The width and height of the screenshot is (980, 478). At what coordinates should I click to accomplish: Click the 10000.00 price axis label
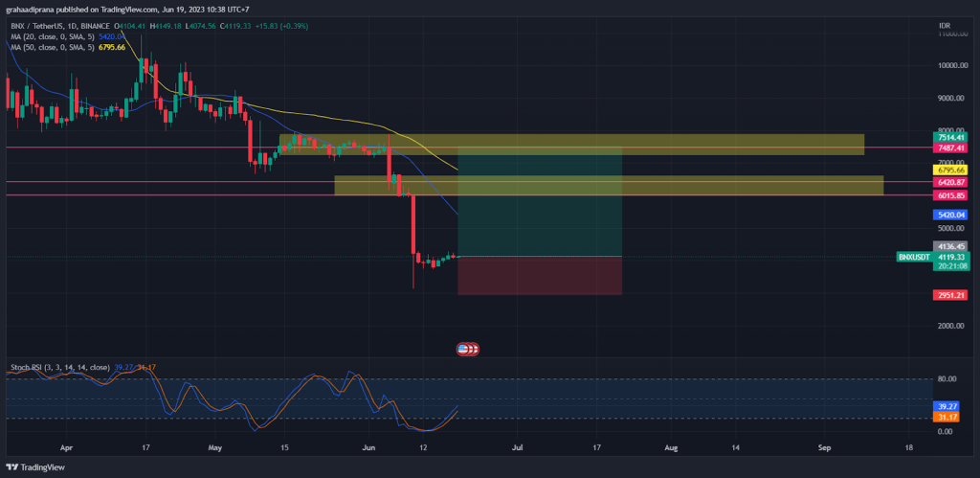click(954, 66)
